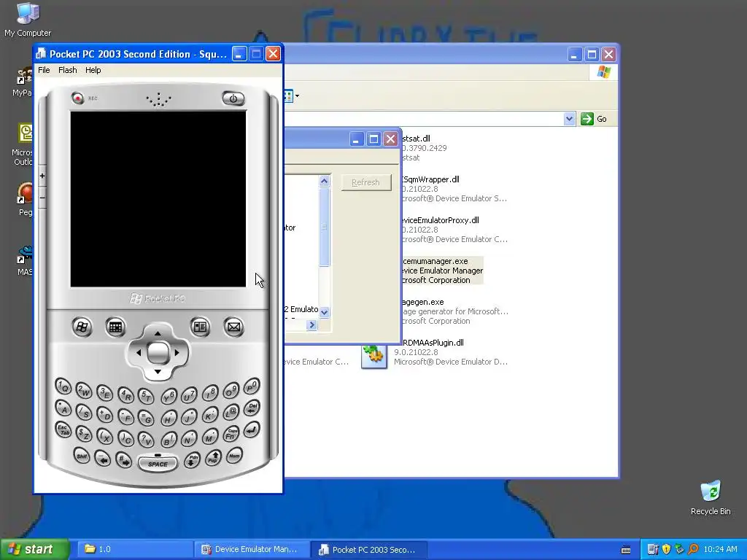This screenshot has height=560, width=747.
Task: Tap the M key on emulator keyboard
Action: (x=209, y=437)
